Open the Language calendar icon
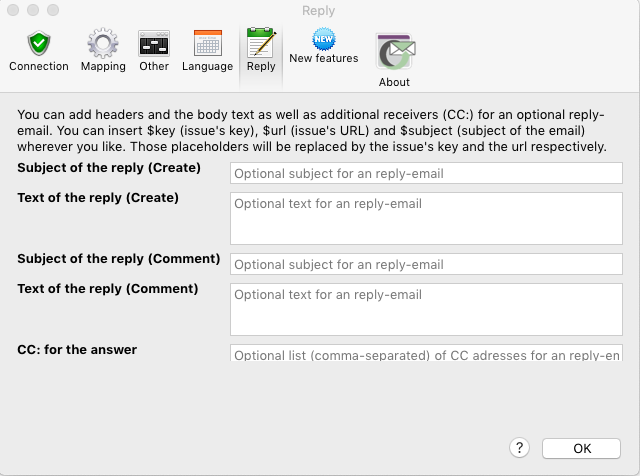This screenshot has width=640, height=476. coord(207,44)
